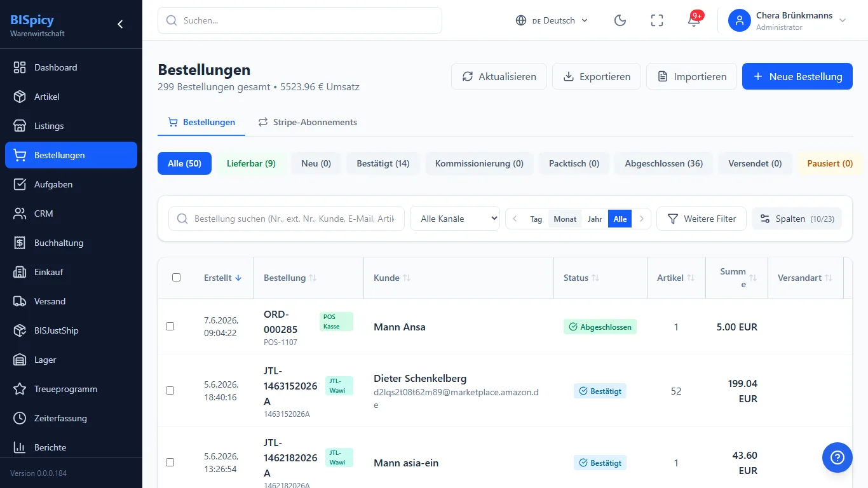Go to Zeiterfassung

tap(71, 418)
